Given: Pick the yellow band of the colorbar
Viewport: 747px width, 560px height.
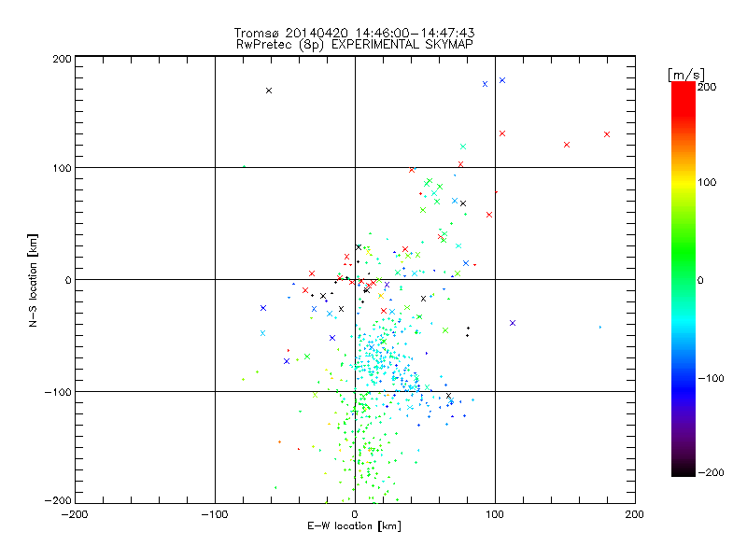Looking at the screenshot, I should click(684, 182).
